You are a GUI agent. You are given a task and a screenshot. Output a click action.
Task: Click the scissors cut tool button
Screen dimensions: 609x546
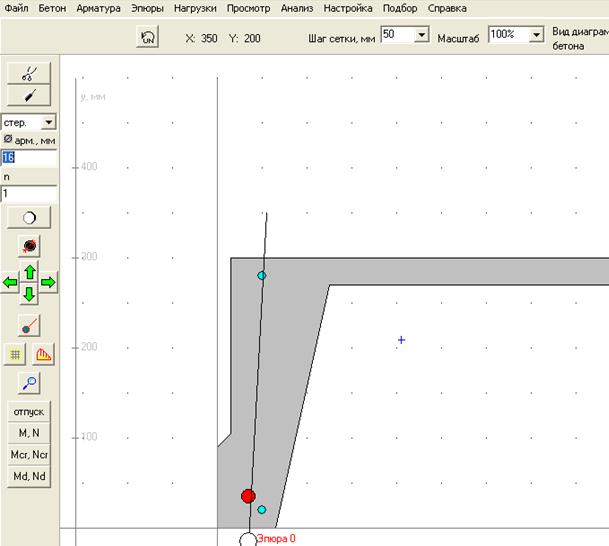click(29, 73)
